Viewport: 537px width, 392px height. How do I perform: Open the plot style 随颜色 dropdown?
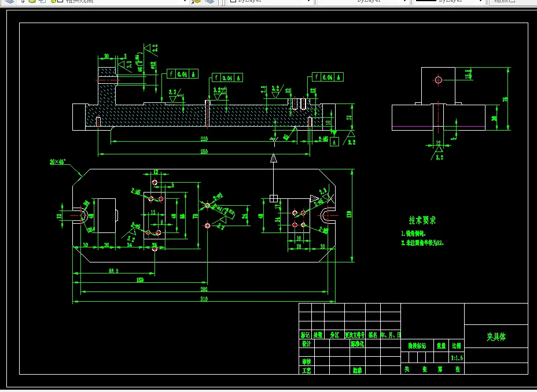tap(513, 1)
